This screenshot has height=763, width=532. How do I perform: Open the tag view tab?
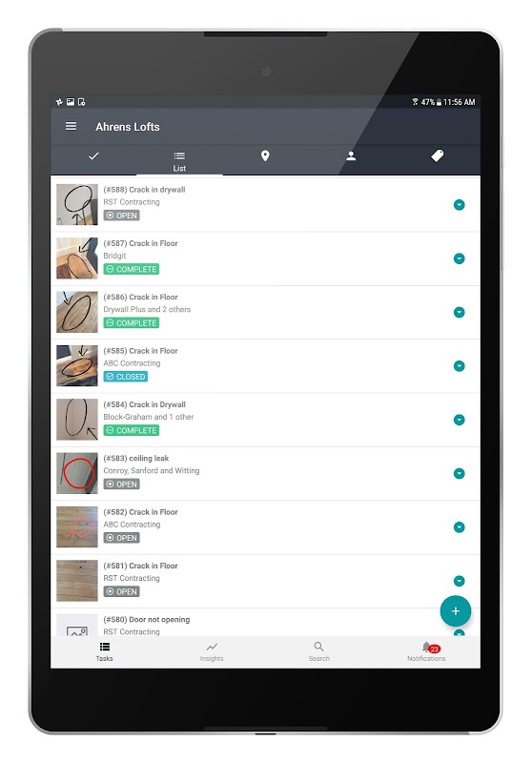coord(438,155)
